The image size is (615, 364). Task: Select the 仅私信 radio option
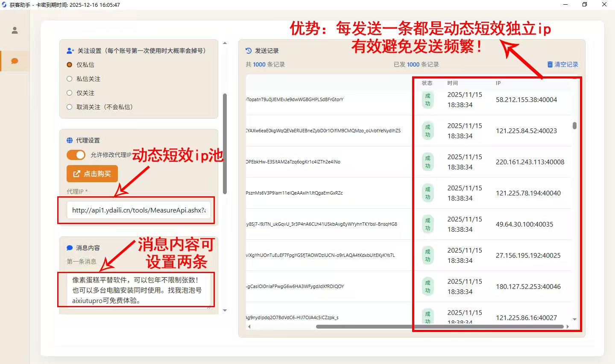pos(70,65)
